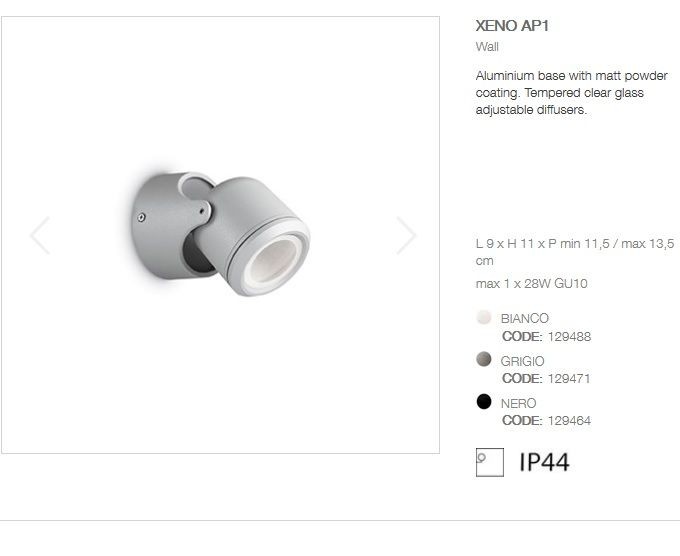The image size is (680, 556).
Task: Select the NERO color label
Action: coord(519,404)
